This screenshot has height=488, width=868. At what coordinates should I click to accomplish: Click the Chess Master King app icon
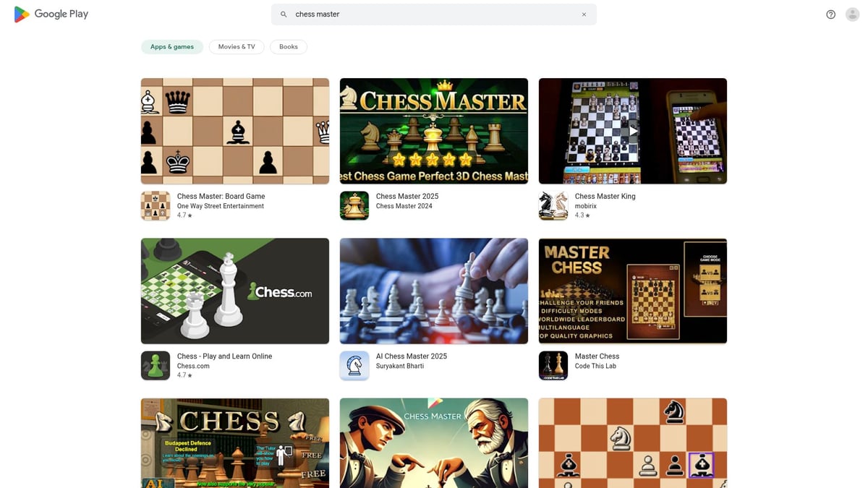[553, 205]
